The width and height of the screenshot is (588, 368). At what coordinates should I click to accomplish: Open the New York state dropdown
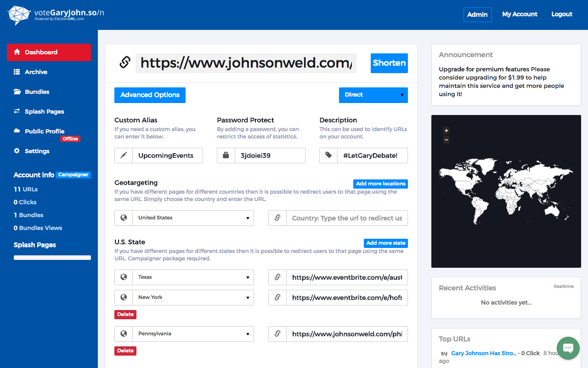(x=193, y=298)
